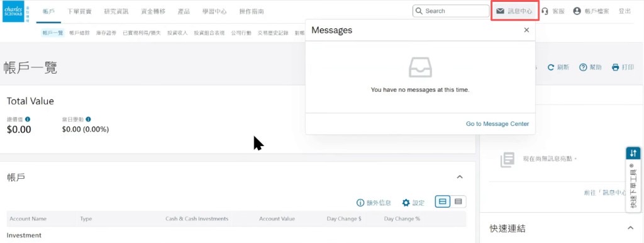Click inside the Search input field
The image size is (644, 243).
click(x=451, y=11)
